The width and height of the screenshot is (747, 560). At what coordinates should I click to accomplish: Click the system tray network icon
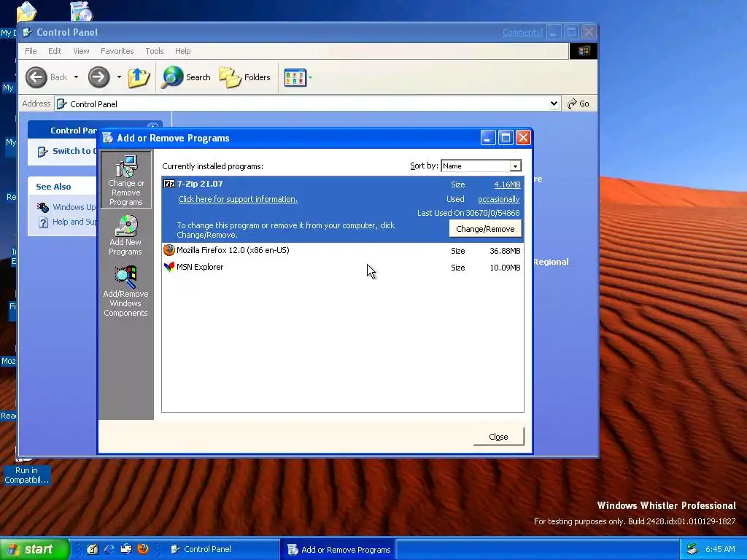(x=692, y=549)
